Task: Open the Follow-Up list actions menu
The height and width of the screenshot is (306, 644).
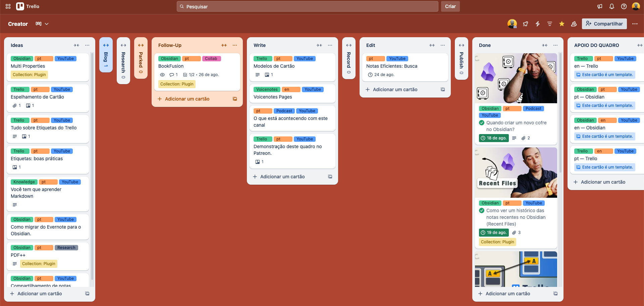Action: pyautogui.click(x=235, y=45)
